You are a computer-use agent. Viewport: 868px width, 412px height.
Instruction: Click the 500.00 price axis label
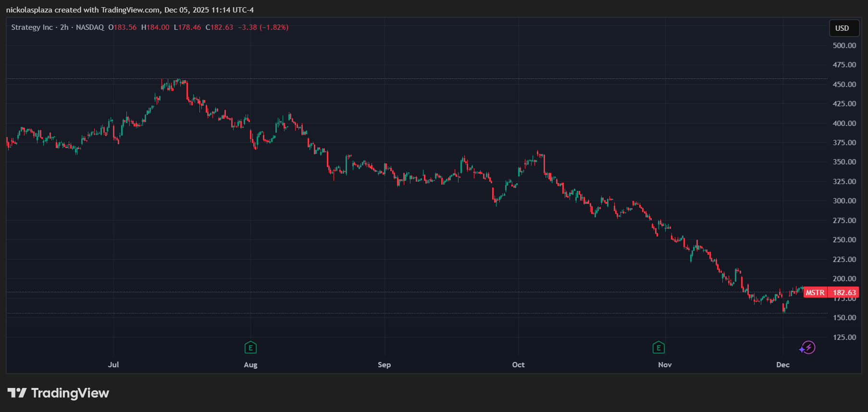coord(844,46)
